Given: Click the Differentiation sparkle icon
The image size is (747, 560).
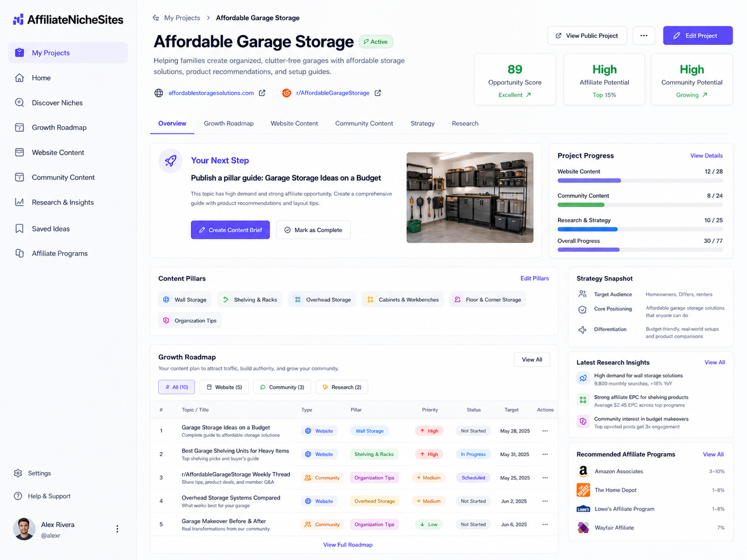Looking at the screenshot, I should click(x=582, y=330).
